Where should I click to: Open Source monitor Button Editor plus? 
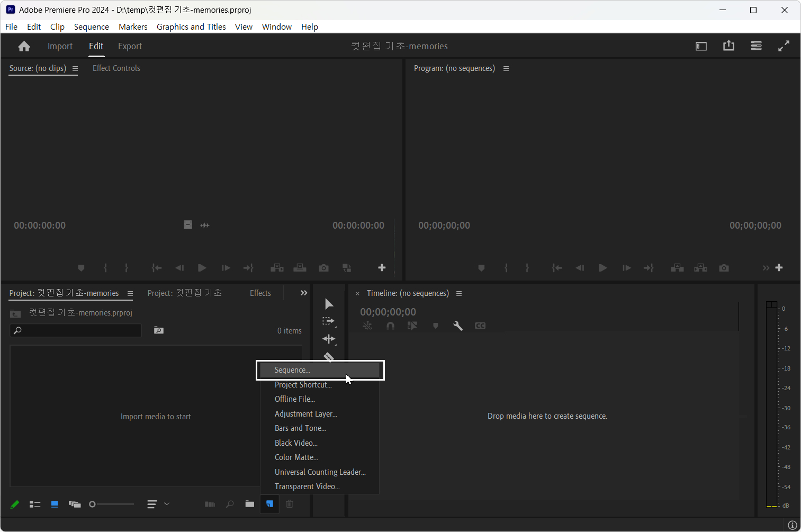(x=382, y=268)
